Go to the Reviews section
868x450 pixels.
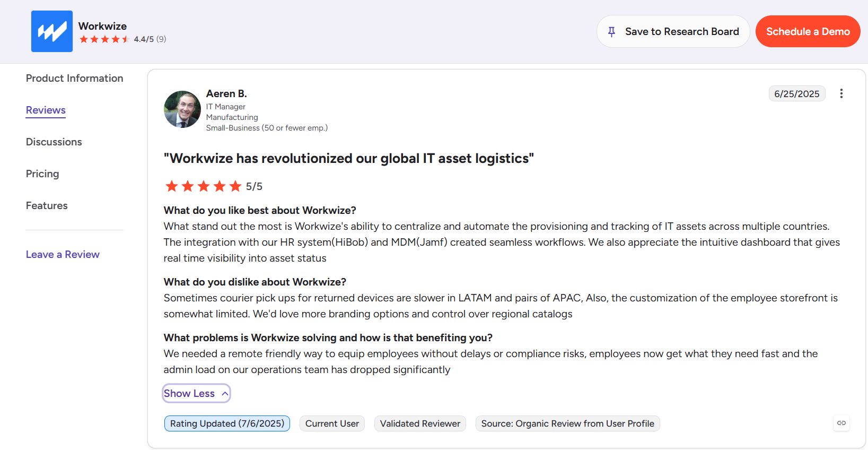pos(46,110)
